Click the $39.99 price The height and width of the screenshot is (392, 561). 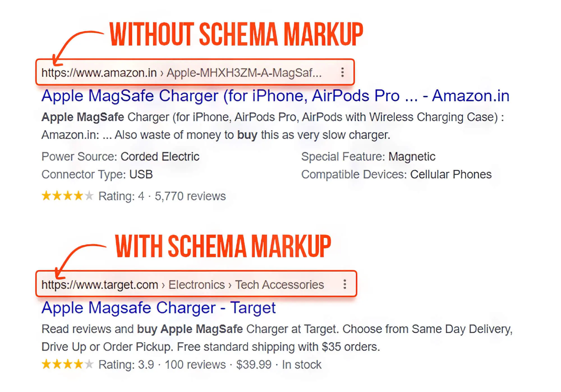(254, 365)
